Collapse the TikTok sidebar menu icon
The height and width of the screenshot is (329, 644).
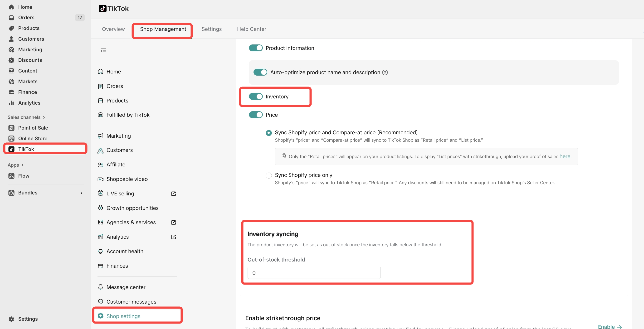pos(103,50)
